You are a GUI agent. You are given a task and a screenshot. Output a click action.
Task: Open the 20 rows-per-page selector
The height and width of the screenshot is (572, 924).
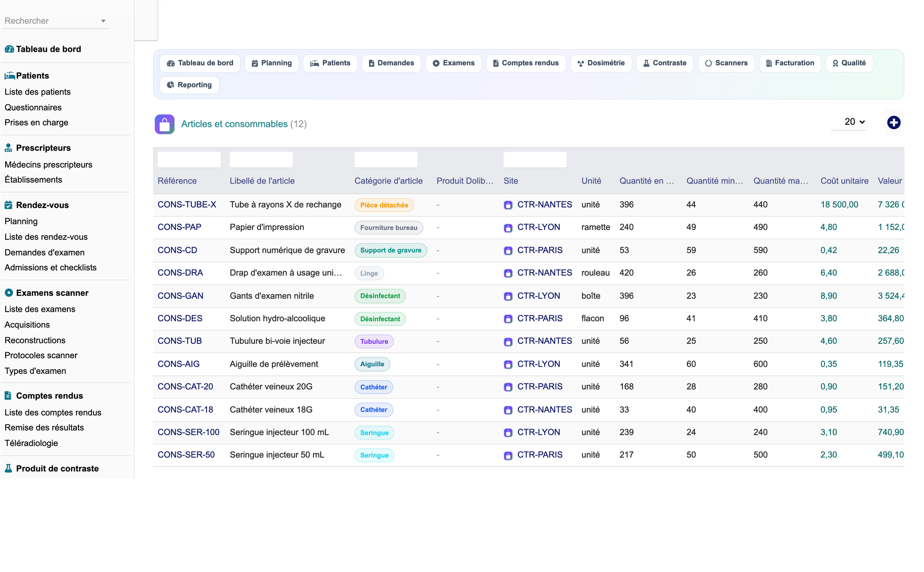pos(854,122)
